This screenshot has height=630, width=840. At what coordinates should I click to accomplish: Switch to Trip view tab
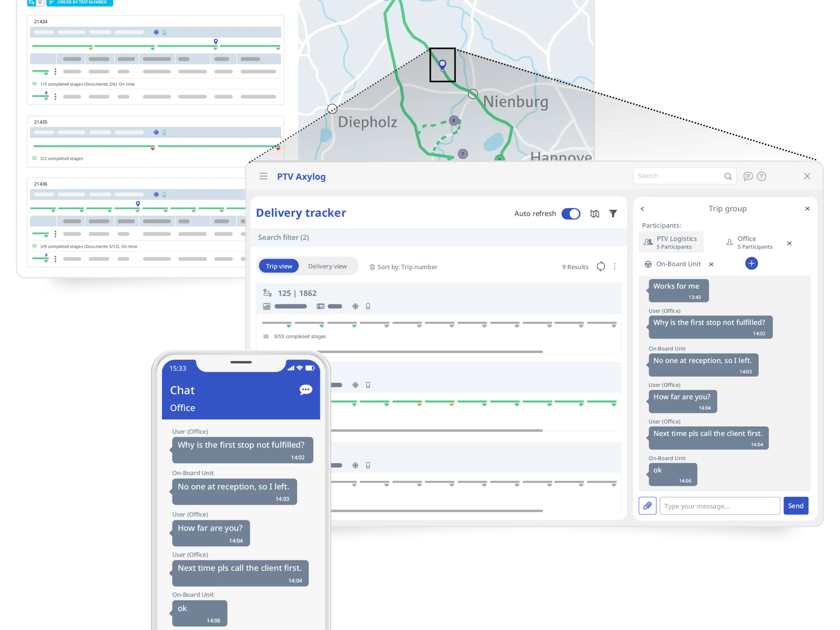click(279, 266)
